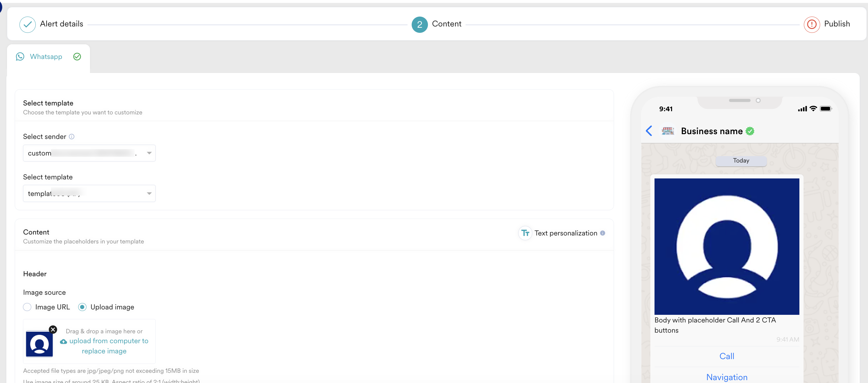Click the Content step number 2 circle
Image resolution: width=868 pixels, height=383 pixels.
click(419, 24)
